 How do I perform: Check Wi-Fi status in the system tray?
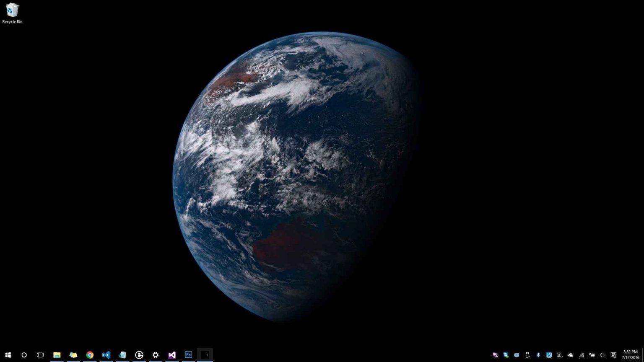pyautogui.click(x=582, y=355)
